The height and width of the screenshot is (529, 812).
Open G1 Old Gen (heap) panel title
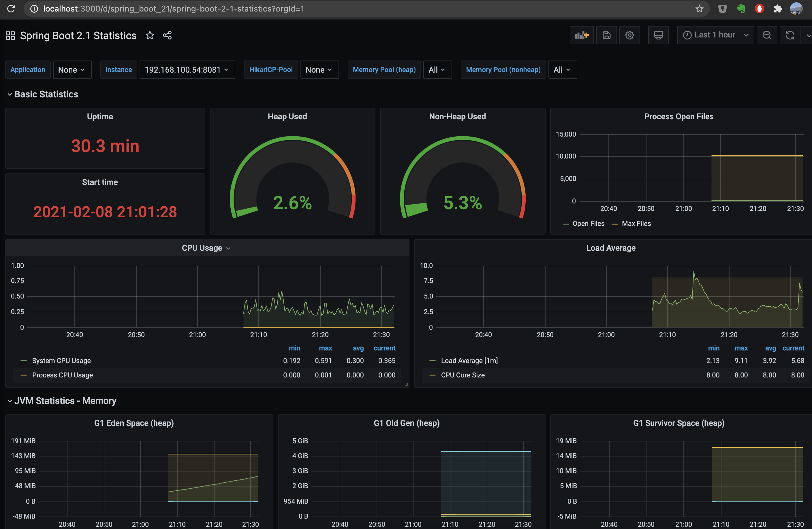(x=407, y=423)
